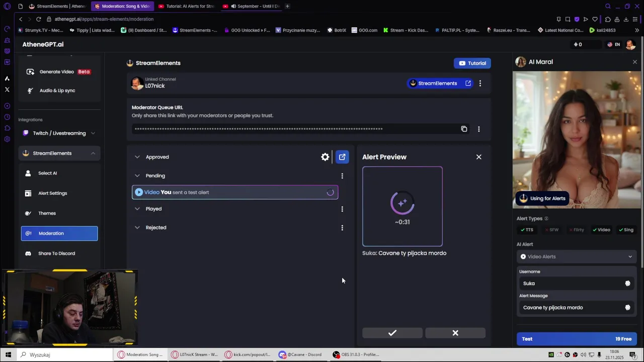Screen dimensions: 644x362
Task: Click the Using for Alerts badge
Action: [x=542, y=198]
